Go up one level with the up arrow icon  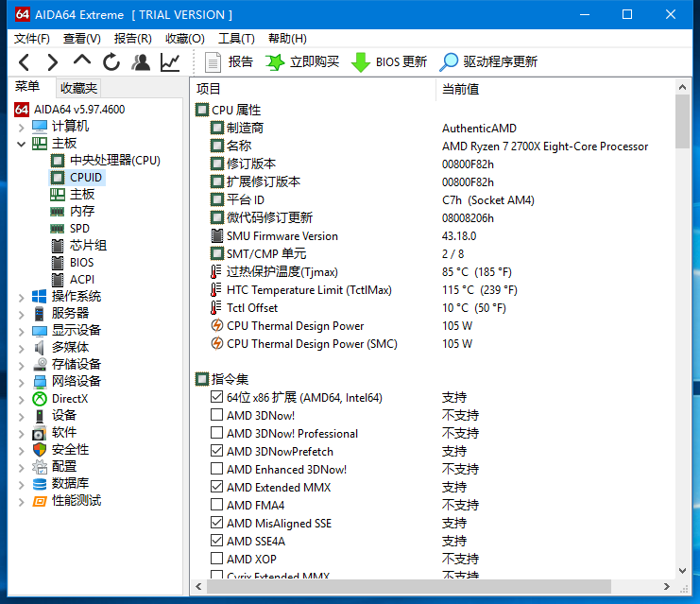tap(82, 60)
